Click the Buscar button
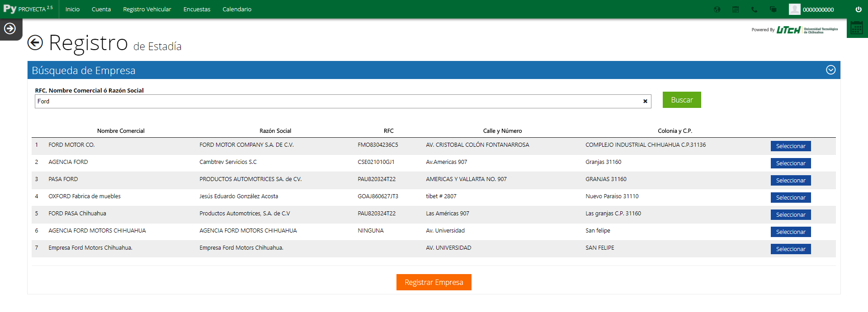This screenshot has height=312, width=868. point(682,100)
